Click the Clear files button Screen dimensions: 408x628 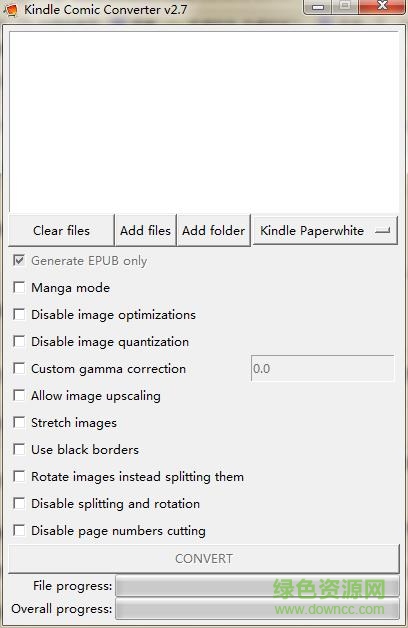[61, 230]
